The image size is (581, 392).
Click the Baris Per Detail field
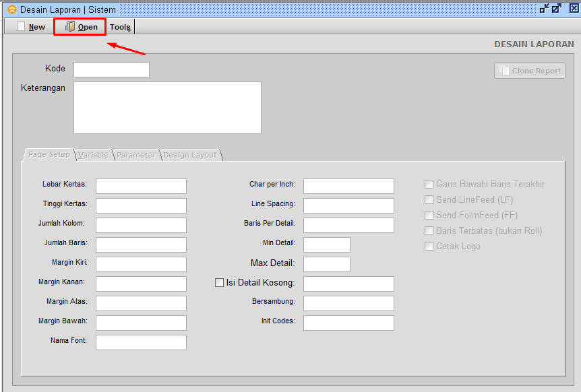coord(348,225)
